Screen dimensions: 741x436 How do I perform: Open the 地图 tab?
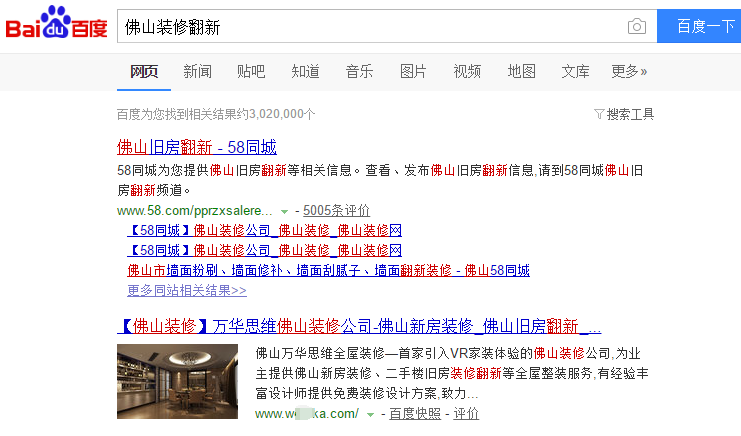521,72
